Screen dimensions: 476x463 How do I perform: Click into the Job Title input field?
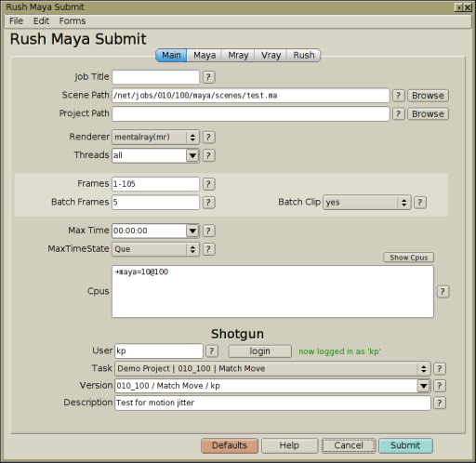[x=155, y=77]
